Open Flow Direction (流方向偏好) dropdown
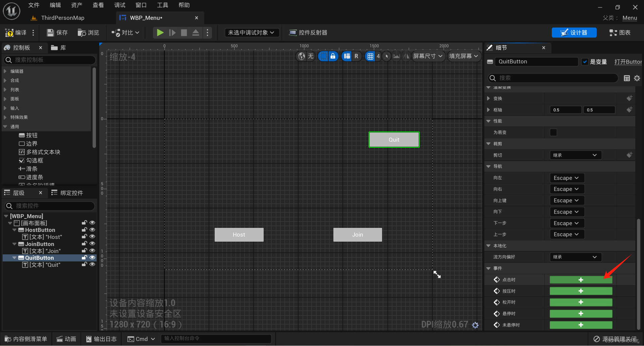This screenshot has width=644, height=346. [x=576, y=257]
